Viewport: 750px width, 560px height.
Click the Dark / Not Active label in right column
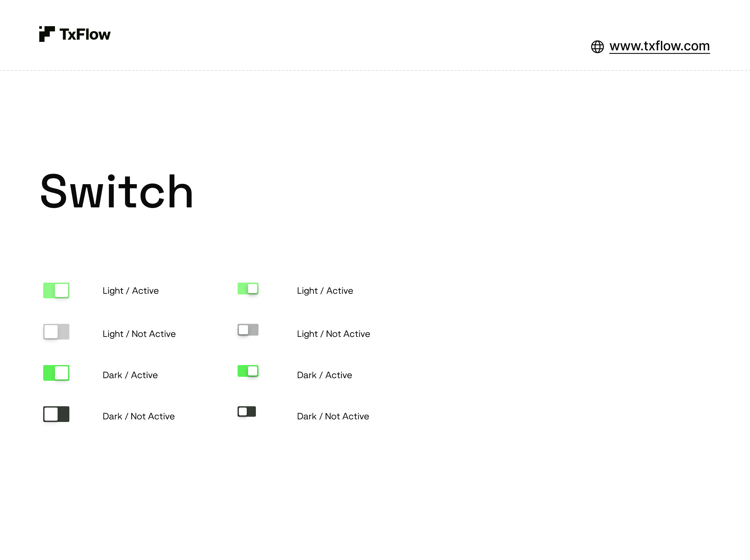coord(332,416)
